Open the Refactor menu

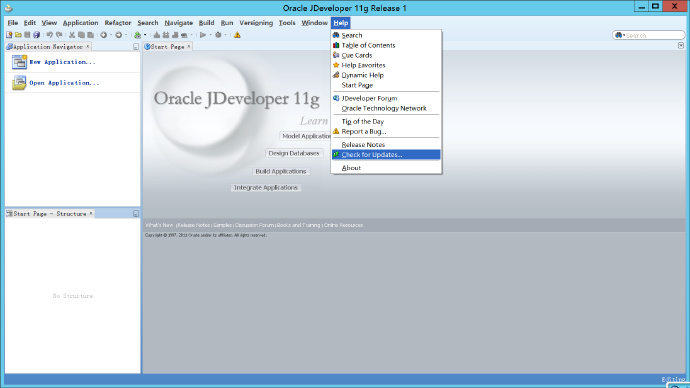117,23
